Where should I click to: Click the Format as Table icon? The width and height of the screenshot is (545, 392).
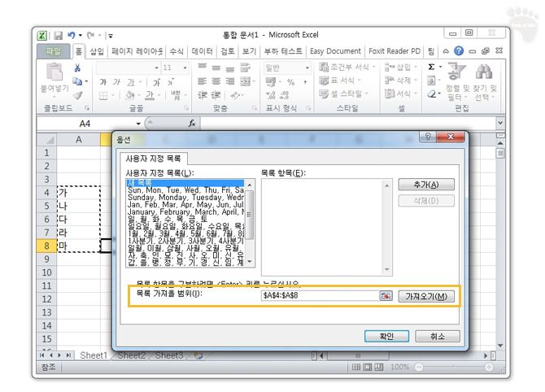(324, 81)
